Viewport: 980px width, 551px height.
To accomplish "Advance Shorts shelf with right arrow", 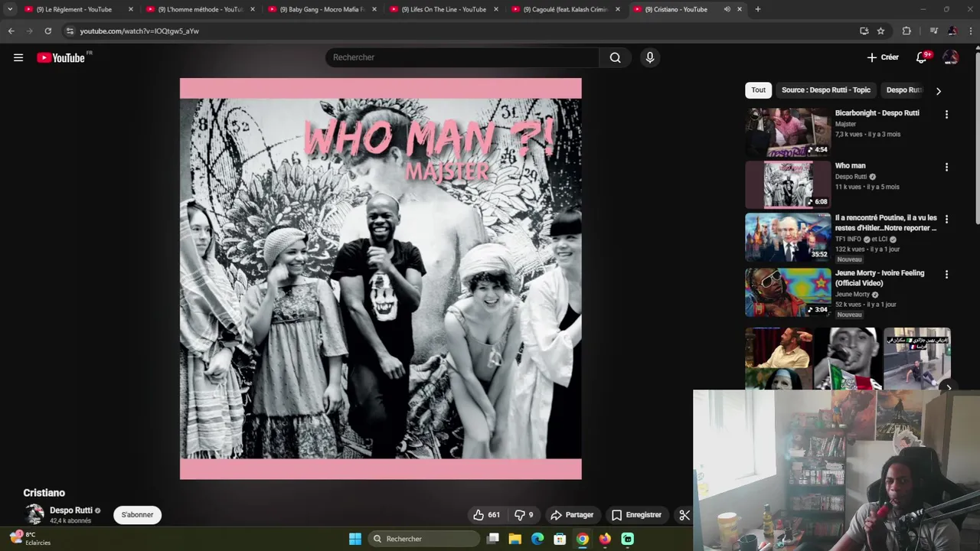I will point(949,387).
